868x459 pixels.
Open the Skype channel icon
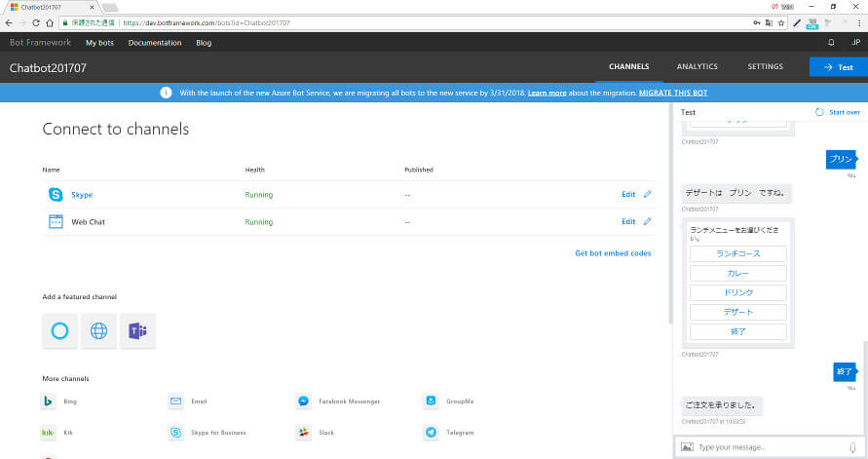click(x=56, y=194)
